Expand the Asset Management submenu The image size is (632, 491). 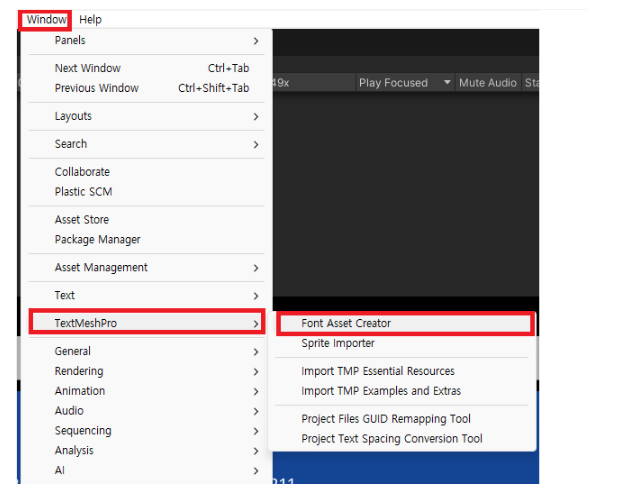pos(147,268)
